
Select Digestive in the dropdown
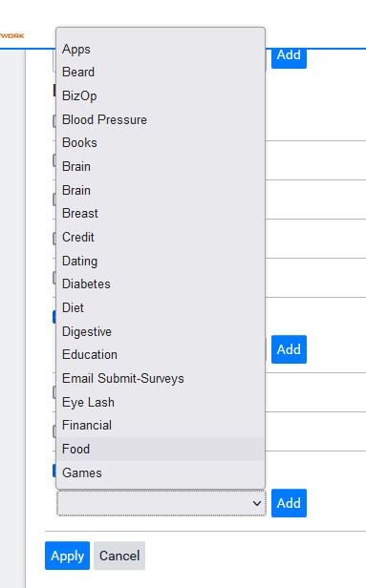click(x=161, y=331)
